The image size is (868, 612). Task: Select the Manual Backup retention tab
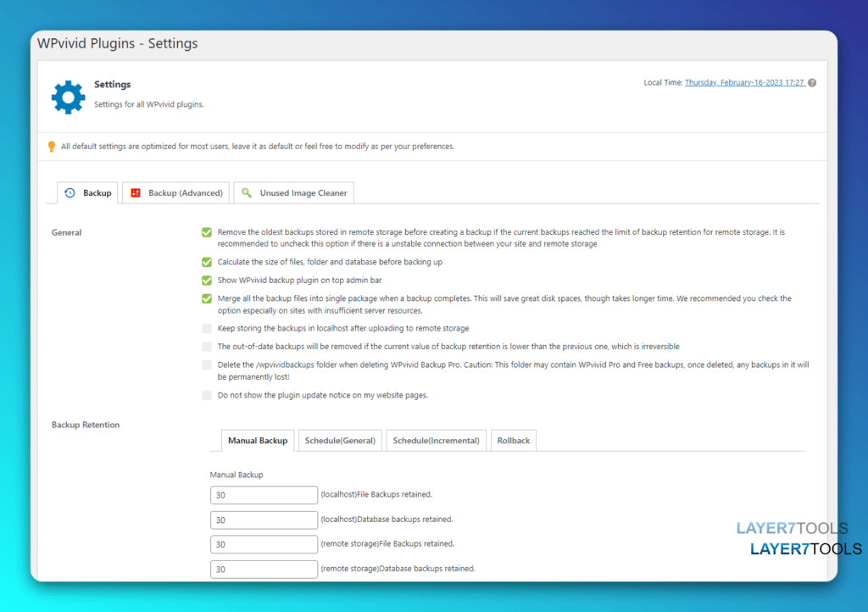pyautogui.click(x=258, y=441)
